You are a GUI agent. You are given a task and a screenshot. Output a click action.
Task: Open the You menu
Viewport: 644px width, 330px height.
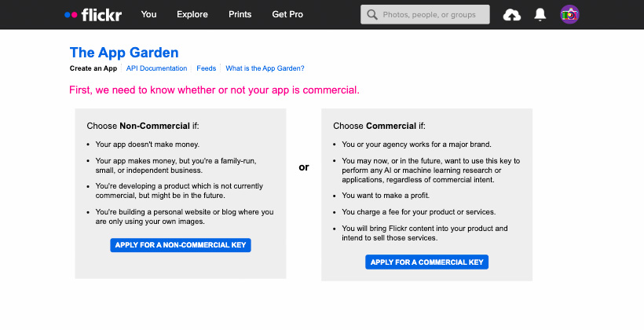click(x=148, y=14)
